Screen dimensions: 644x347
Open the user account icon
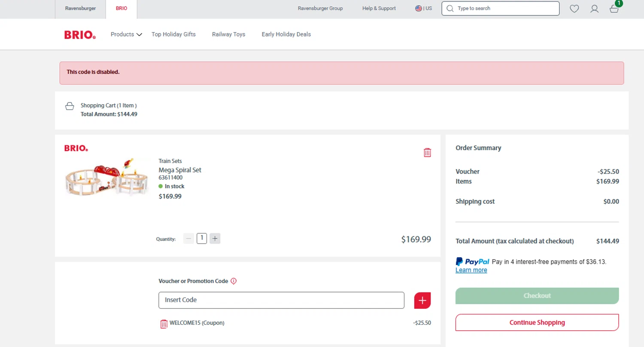point(594,9)
